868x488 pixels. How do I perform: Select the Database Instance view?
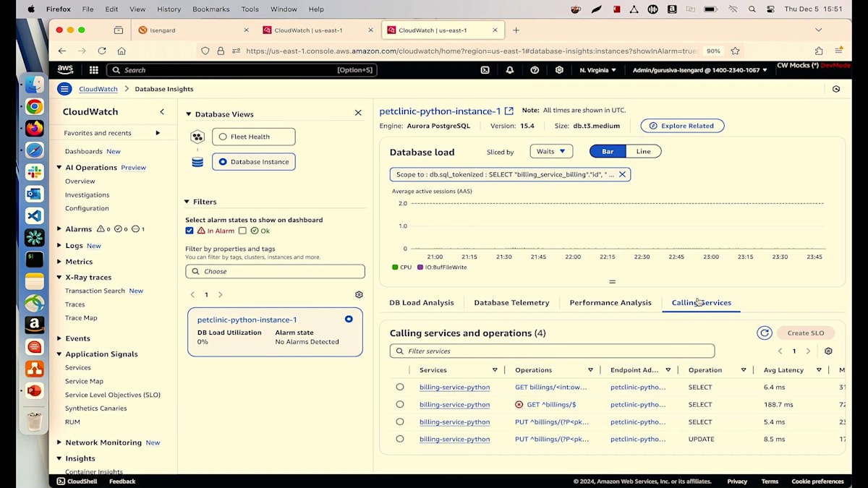click(x=253, y=162)
